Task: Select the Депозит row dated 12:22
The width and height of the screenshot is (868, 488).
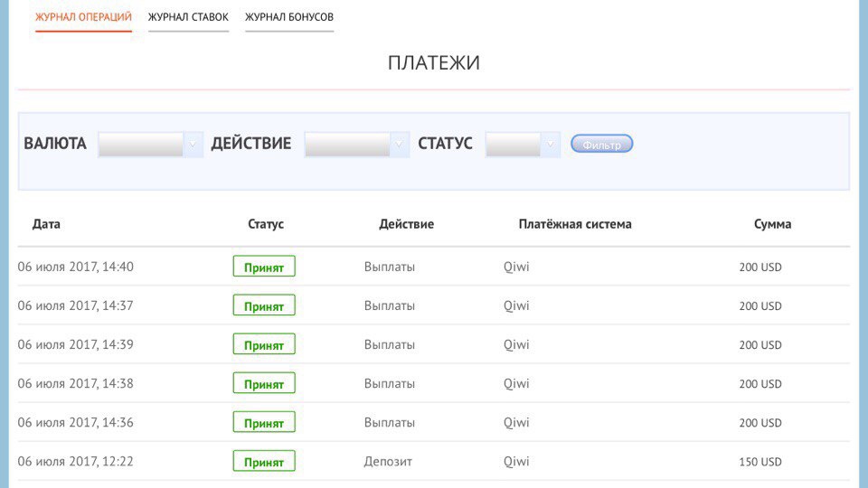Action: click(388, 461)
